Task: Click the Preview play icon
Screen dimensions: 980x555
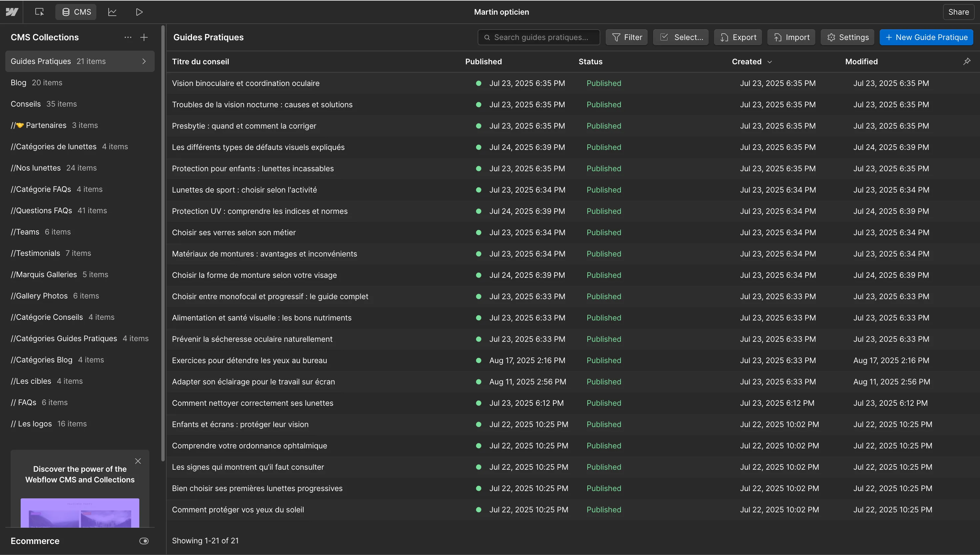Action: point(139,12)
